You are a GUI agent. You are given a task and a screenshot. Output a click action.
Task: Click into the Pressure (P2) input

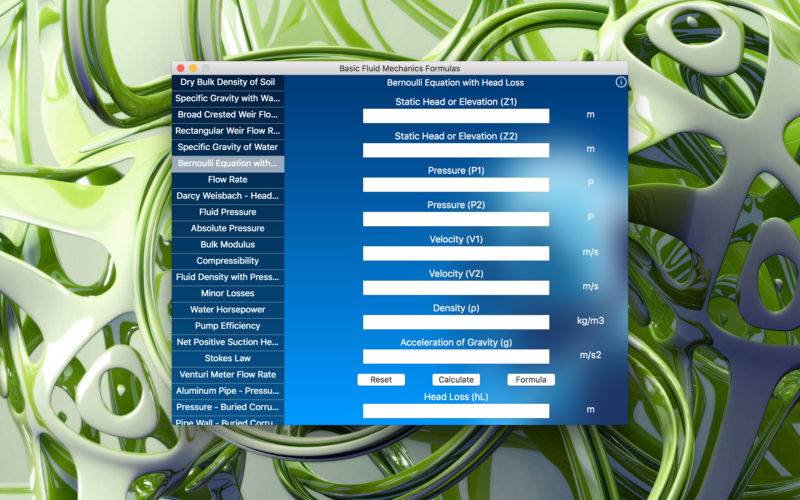pos(456,219)
